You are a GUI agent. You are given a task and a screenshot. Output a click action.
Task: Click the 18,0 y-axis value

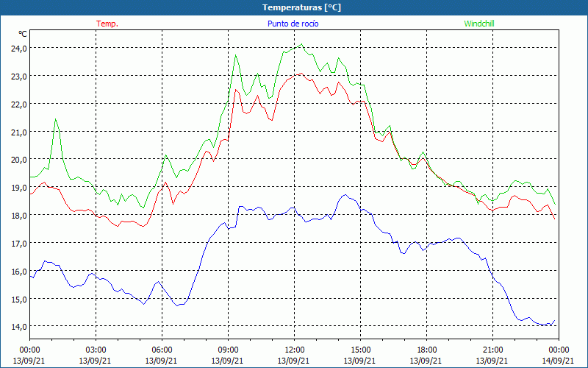[x=19, y=216]
